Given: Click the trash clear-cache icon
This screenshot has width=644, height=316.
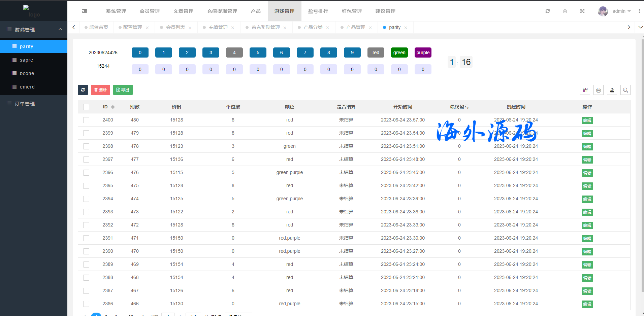Looking at the screenshot, I should click(565, 11).
